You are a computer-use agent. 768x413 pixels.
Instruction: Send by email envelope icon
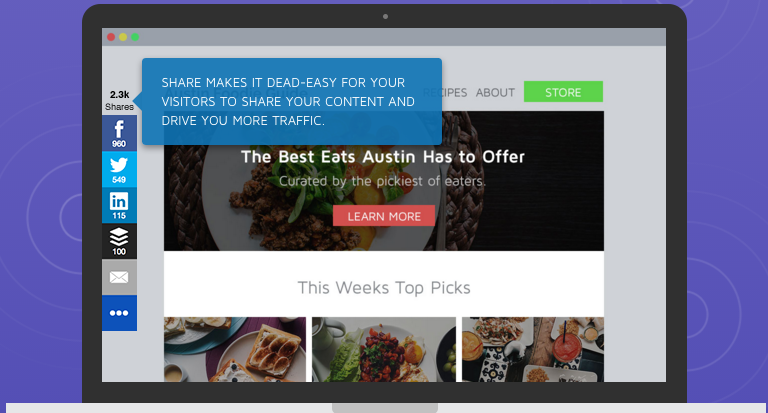[x=119, y=277]
